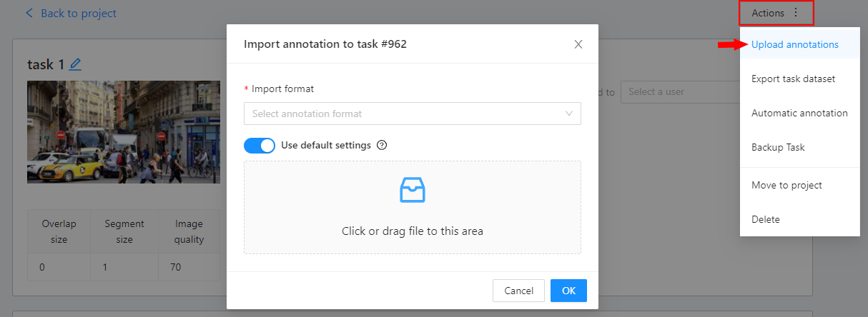Screen dimensions: 868x317
Task: Click the pencil edit icon beside task 1
Action: [75, 65]
